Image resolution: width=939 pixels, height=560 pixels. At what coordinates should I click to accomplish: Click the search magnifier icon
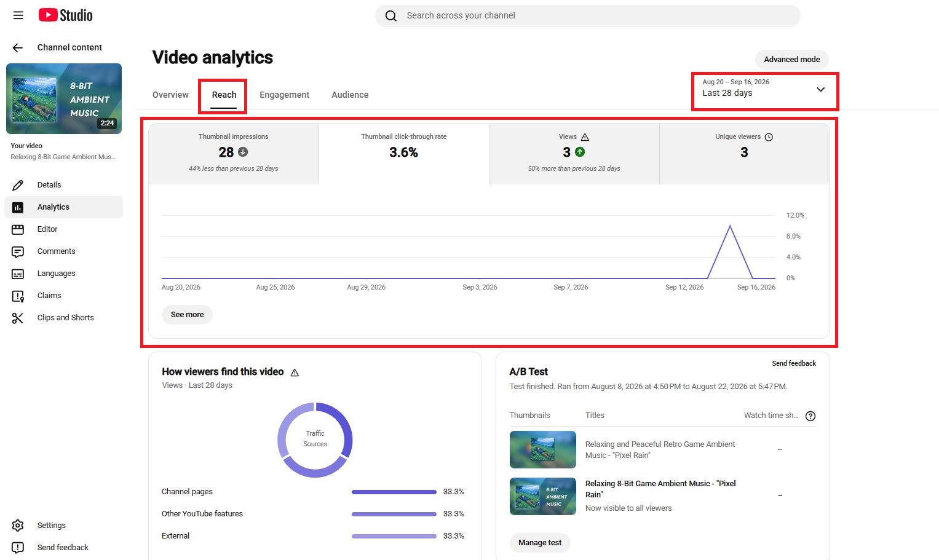pyautogui.click(x=391, y=16)
